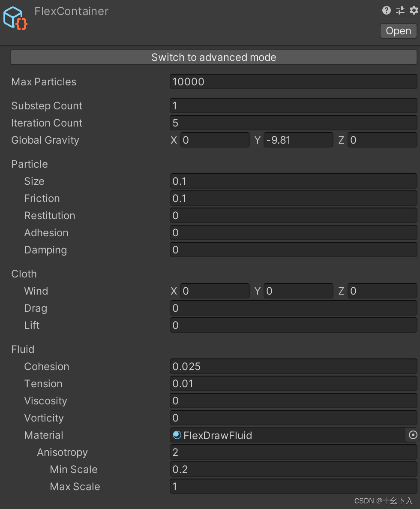This screenshot has height=509, width=420.
Task: Click the FlexContainer asset cube icon
Action: point(15,18)
